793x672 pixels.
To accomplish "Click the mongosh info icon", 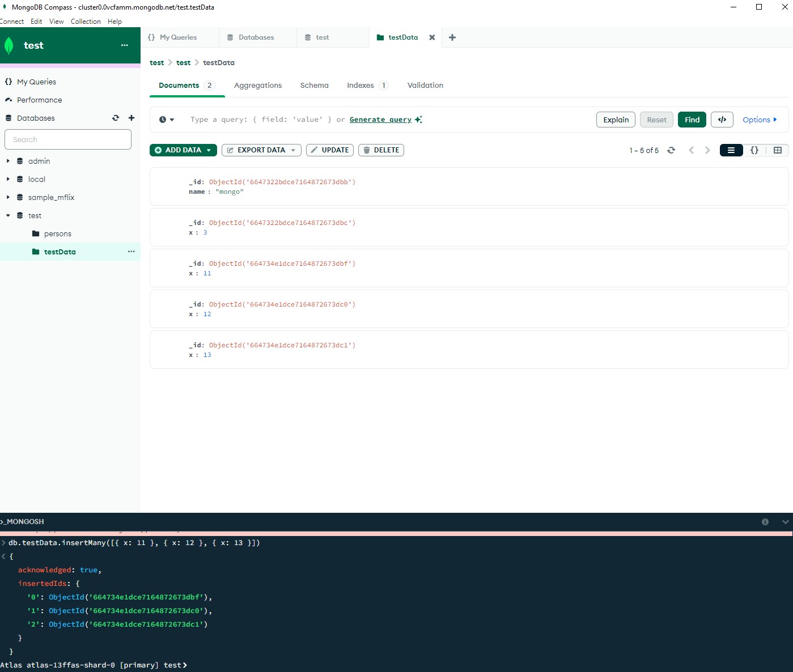I will click(x=765, y=522).
